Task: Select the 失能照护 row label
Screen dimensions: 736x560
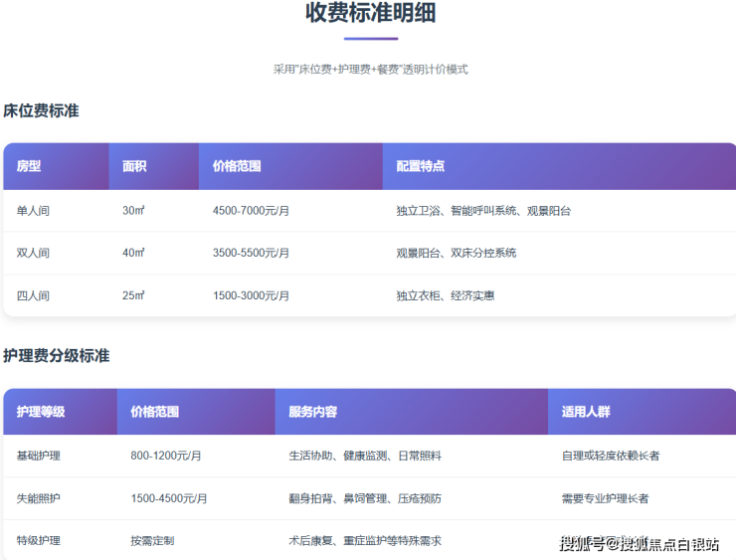Action: click(x=39, y=498)
